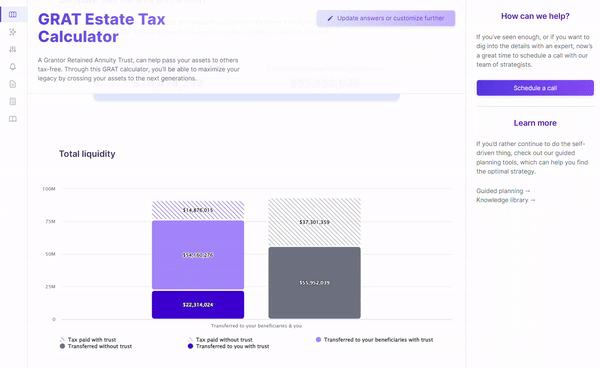Open the columns dashboard icon in sidebar

(x=13, y=15)
